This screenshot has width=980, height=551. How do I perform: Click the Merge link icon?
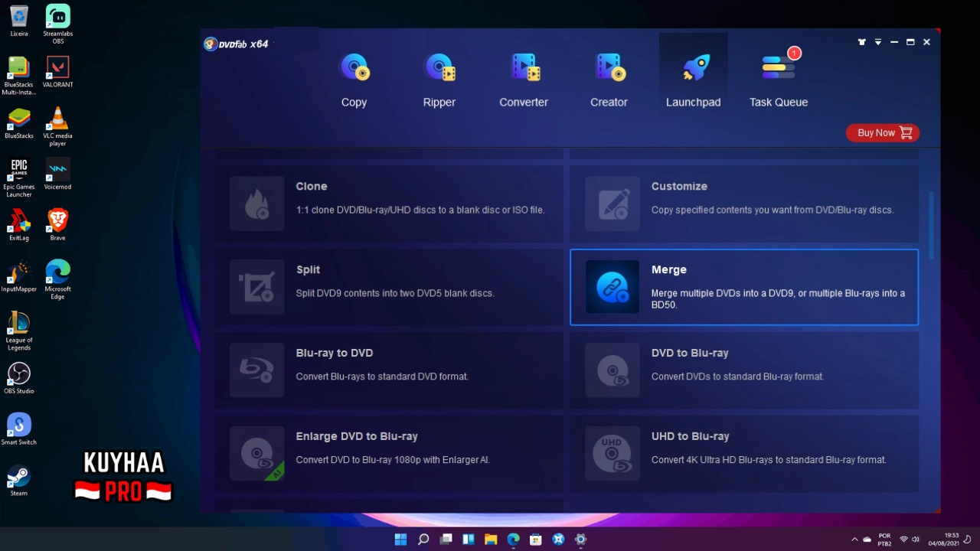pos(612,287)
